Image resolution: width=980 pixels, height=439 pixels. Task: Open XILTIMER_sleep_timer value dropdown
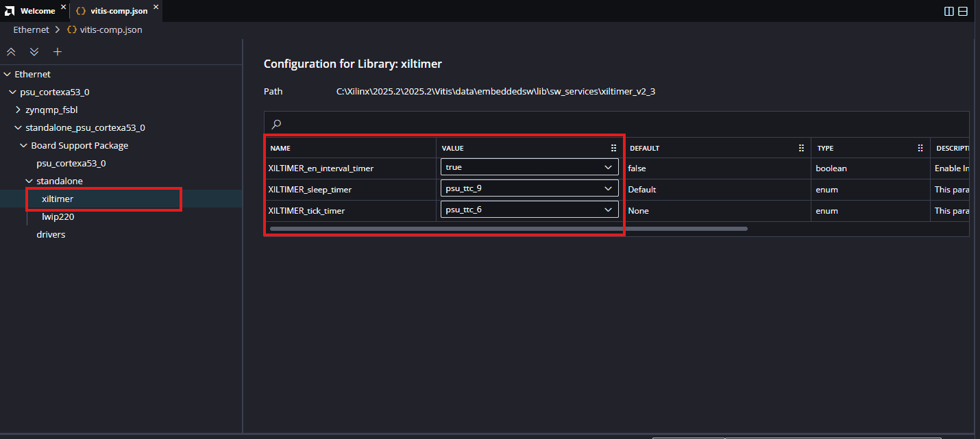point(529,188)
